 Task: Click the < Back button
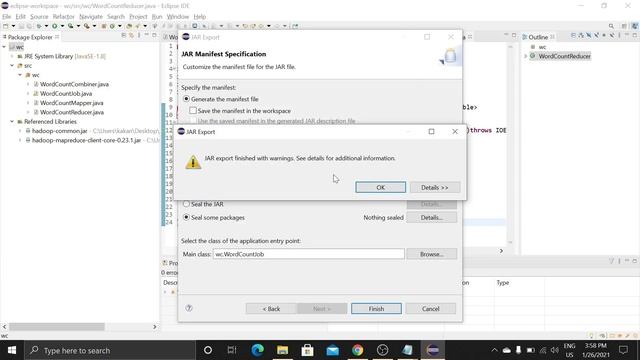(271, 309)
